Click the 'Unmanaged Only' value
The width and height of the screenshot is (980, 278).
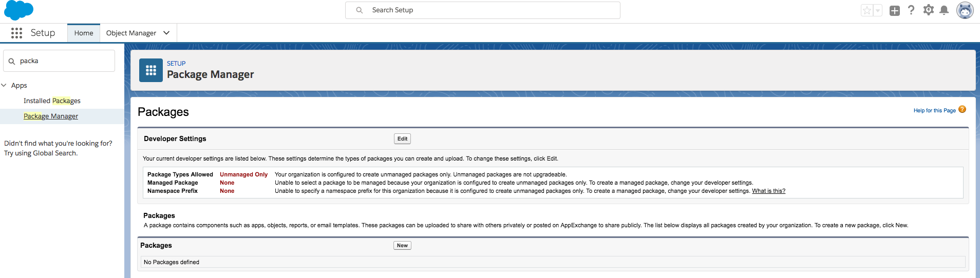(x=243, y=174)
